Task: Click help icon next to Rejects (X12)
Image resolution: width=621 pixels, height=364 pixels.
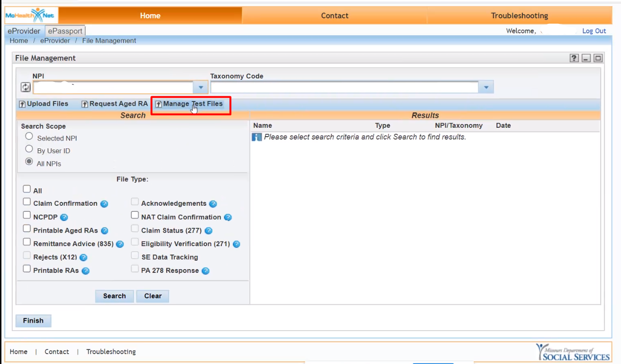Action: (x=83, y=257)
